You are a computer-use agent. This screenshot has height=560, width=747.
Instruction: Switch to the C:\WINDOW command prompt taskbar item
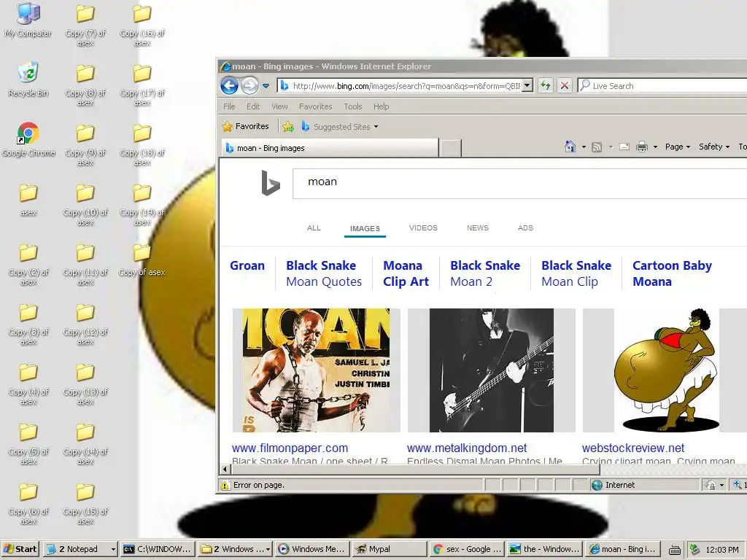[x=158, y=549]
